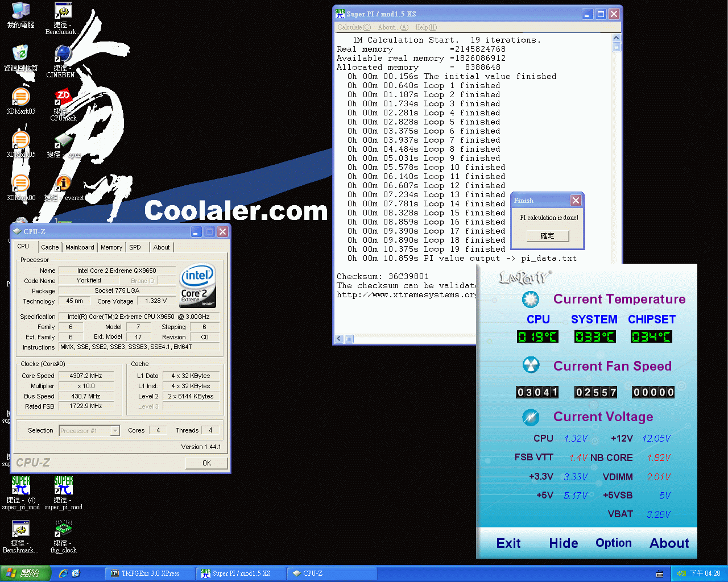Click the Intel Core 2 Extreme logo

click(197, 285)
